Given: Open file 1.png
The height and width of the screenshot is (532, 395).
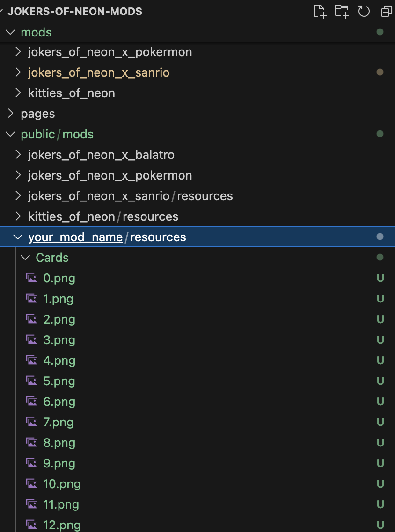Looking at the screenshot, I should pyautogui.click(x=58, y=299).
